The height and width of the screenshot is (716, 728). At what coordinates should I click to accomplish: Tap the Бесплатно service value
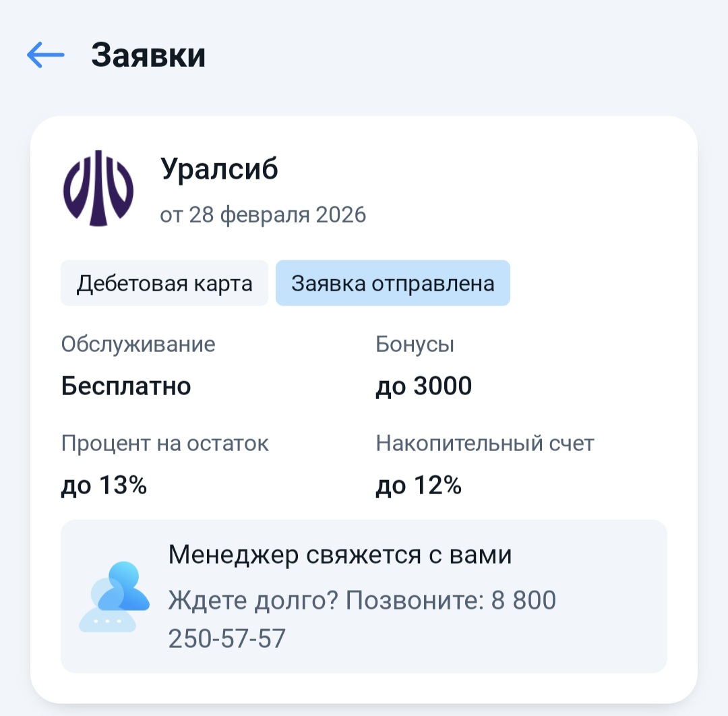pyautogui.click(x=126, y=386)
